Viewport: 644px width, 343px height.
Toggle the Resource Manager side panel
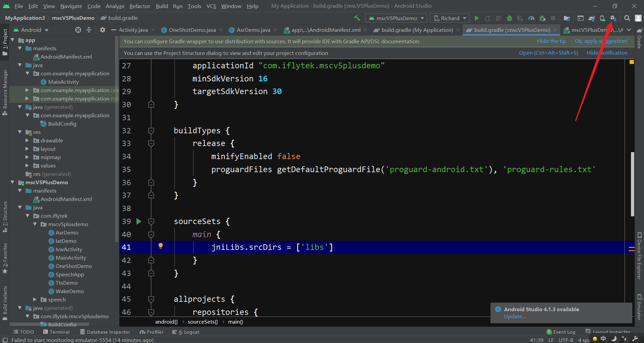(x=5, y=92)
